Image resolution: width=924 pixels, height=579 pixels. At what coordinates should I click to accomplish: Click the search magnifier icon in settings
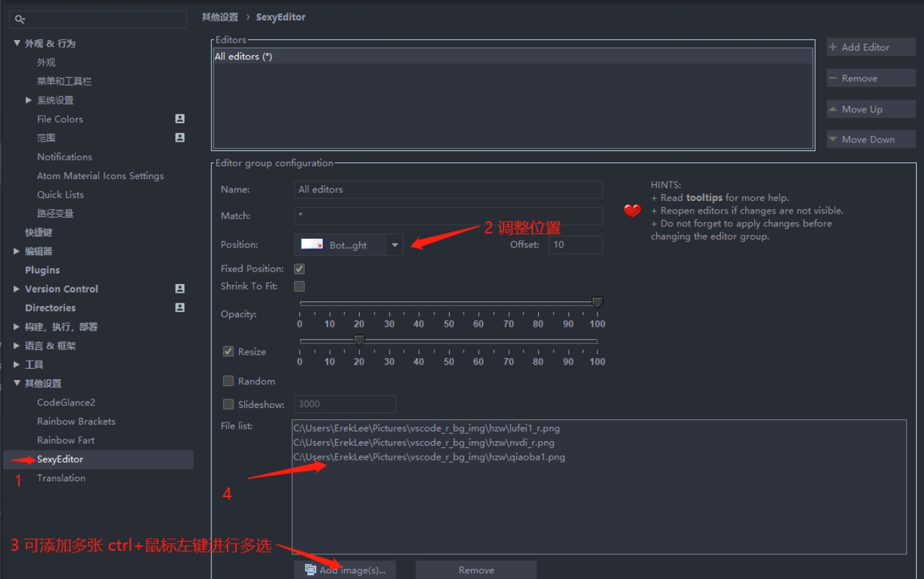20,19
